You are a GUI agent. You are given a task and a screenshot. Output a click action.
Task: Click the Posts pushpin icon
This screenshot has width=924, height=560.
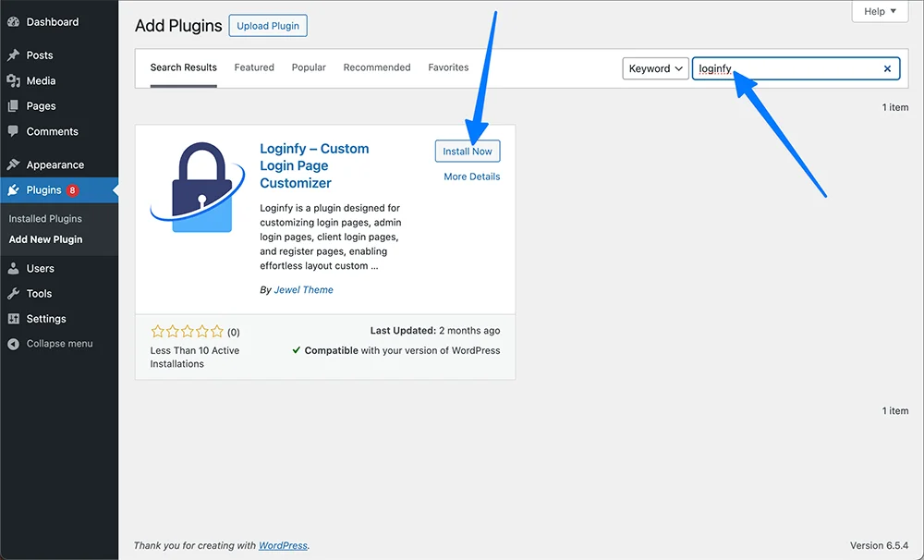(13, 55)
